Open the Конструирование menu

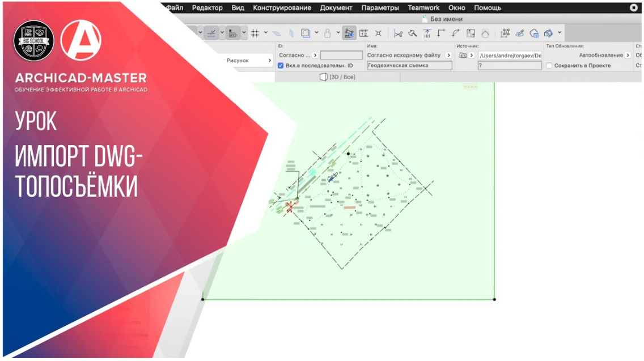[x=282, y=7]
